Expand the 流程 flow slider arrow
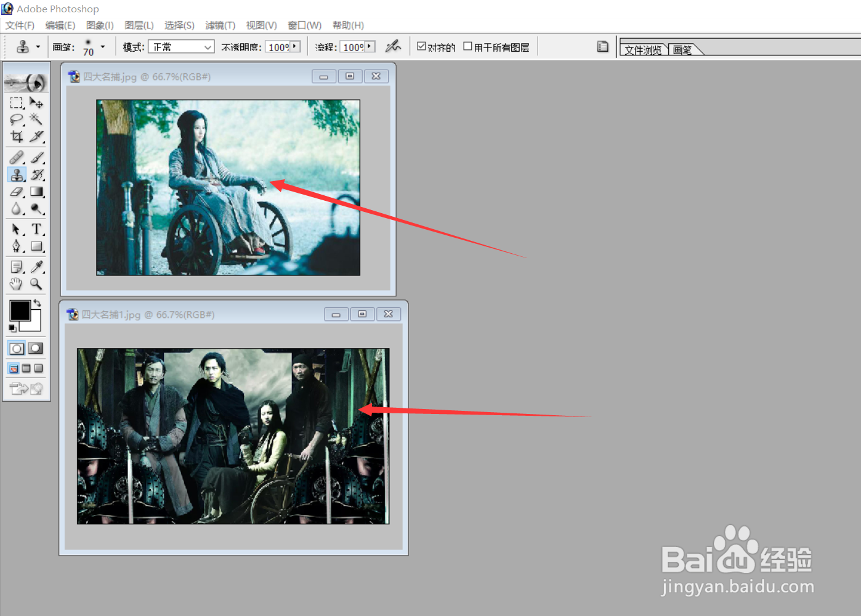This screenshot has width=861, height=616. [x=369, y=46]
